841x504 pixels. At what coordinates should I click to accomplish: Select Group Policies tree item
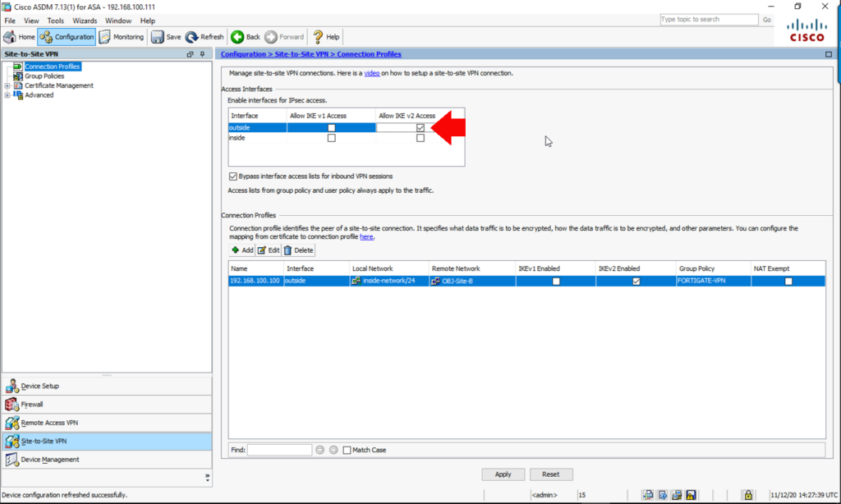point(44,76)
